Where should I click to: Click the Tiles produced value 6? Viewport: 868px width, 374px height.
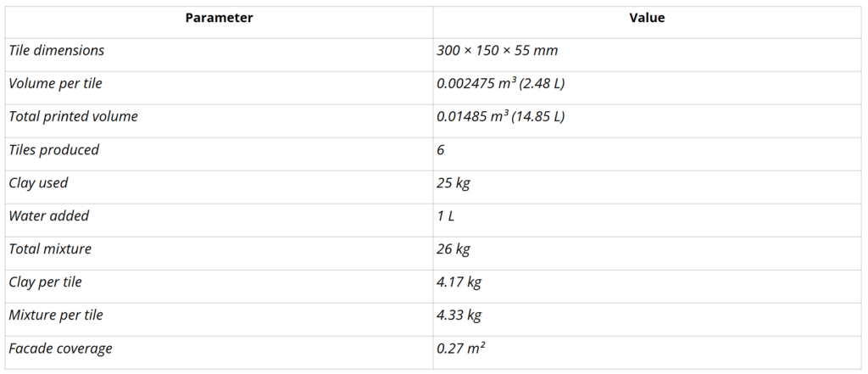pyautogui.click(x=441, y=149)
